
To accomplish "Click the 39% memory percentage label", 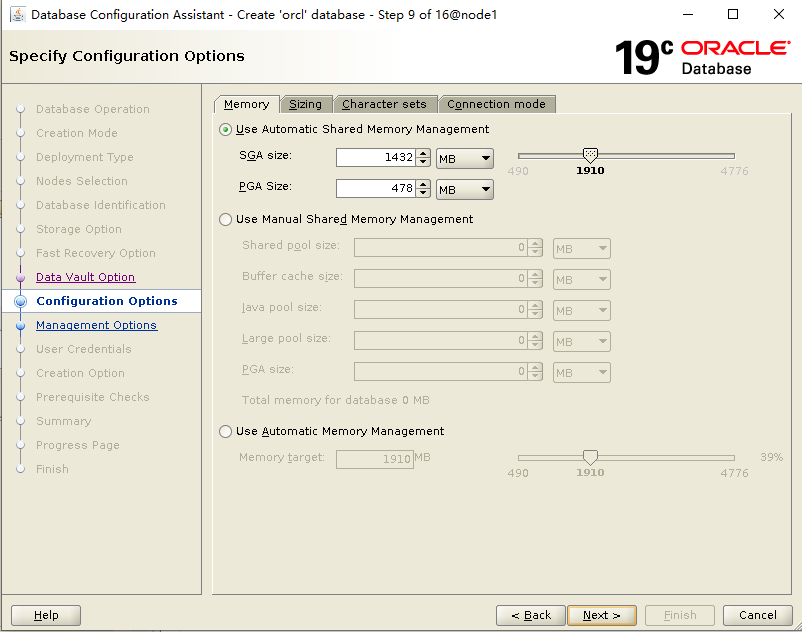I will (x=771, y=457).
